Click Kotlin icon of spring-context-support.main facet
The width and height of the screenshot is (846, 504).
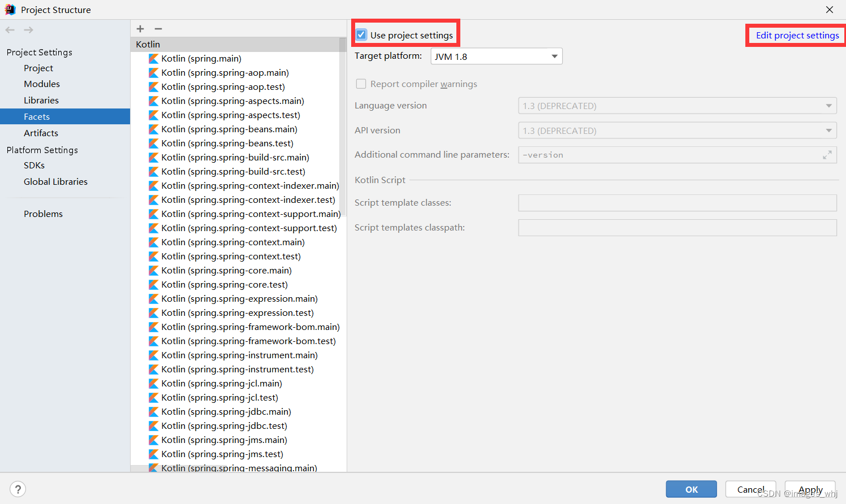tap(153, 214)
